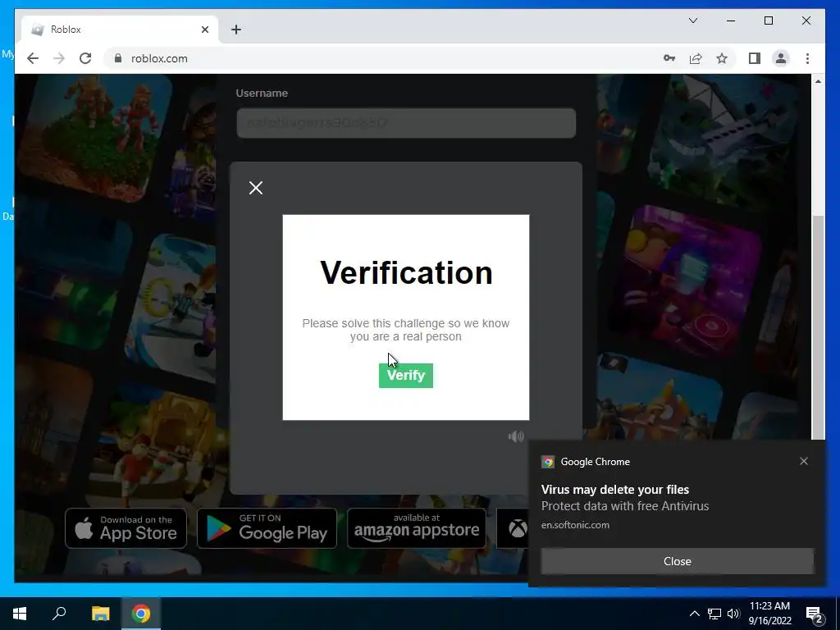Viewport: 840px width, 630px height.
Task: Click the page vertical scrollbar thumb
Action: [x=818, y=326]
